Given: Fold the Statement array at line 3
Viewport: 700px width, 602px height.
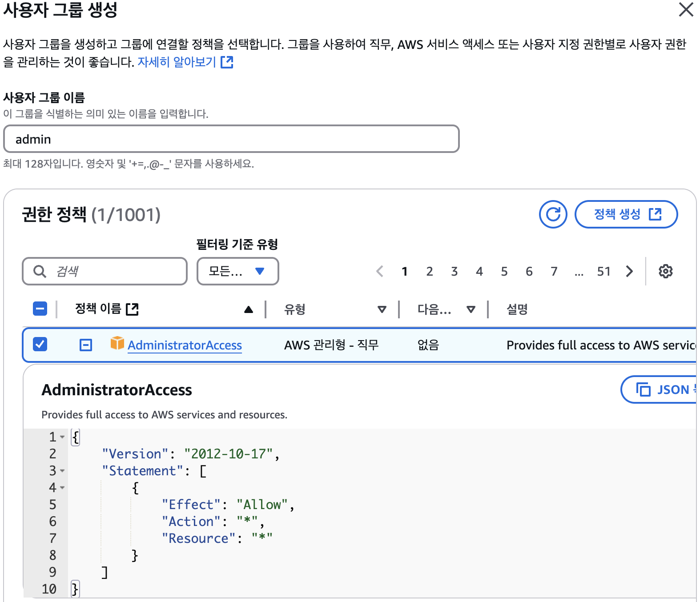Looking at the screenshot, I should 62,471.
